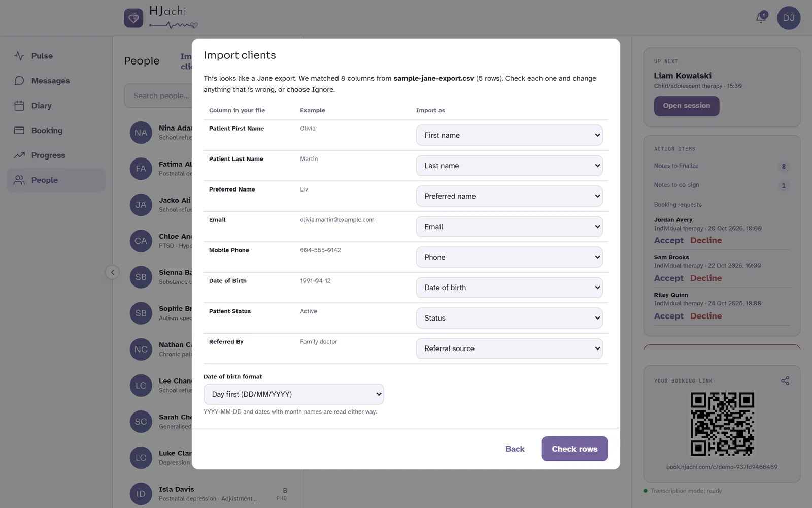Open the Referral source import dropdown
Viewport: 812px width, 508px height.
point(509,348)
